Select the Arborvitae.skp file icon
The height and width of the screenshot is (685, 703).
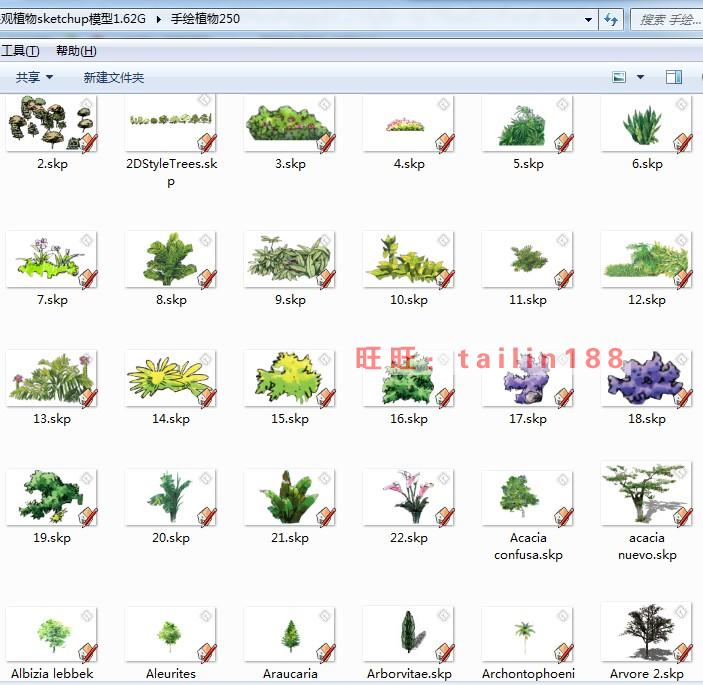(x=408, y=634)
